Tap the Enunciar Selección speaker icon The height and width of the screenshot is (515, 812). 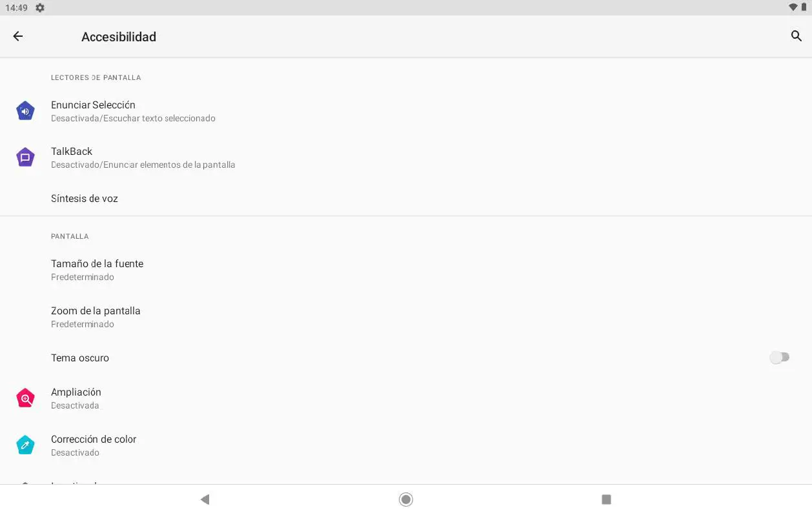tap(25, 111)
